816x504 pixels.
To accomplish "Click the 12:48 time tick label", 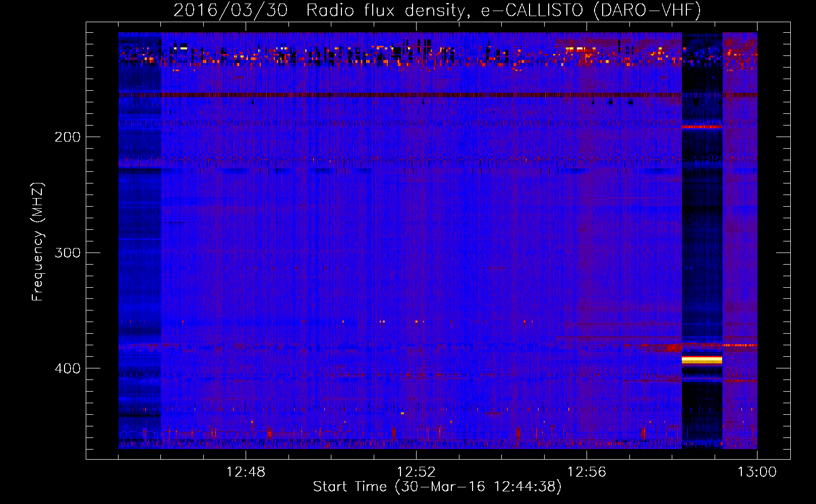I will click(246, 472).
